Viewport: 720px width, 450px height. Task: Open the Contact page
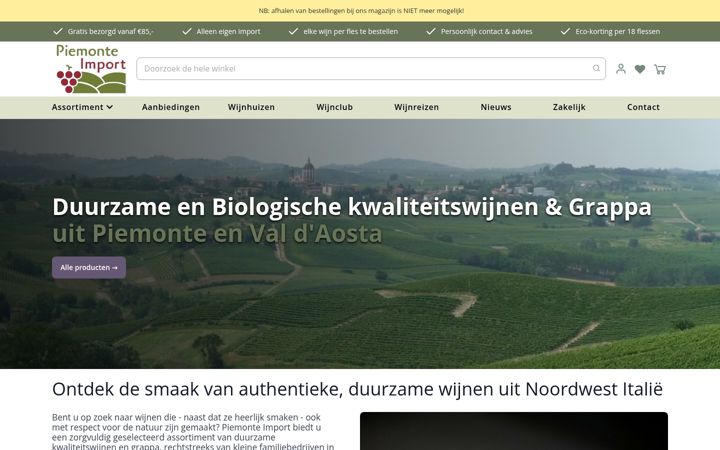(x=643, y=107)
